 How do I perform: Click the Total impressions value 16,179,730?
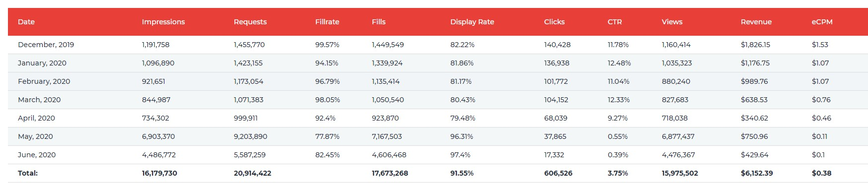point(159,173)
